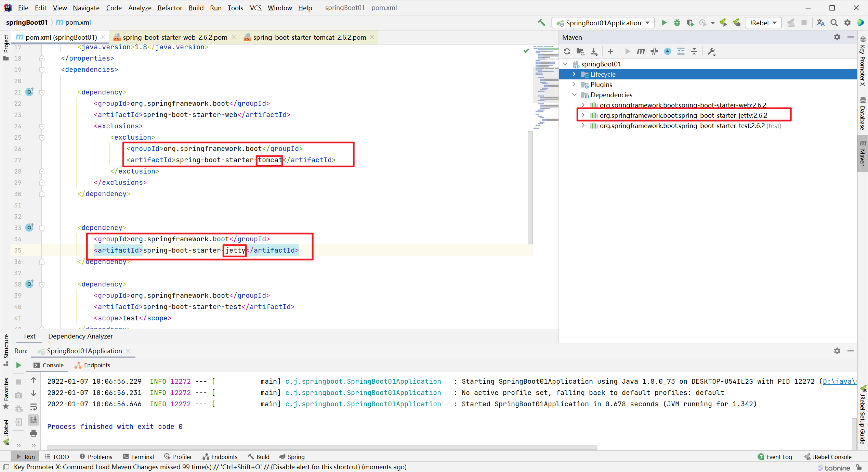
Task: Expand spring-boot-starter-jetty dependency node
Action: coord(583,115)
